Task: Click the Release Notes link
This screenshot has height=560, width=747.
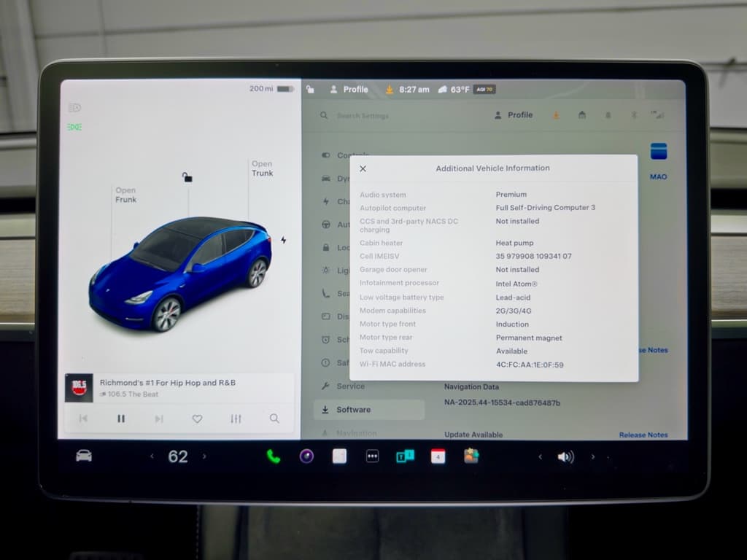Action: (x=643, y=435)
